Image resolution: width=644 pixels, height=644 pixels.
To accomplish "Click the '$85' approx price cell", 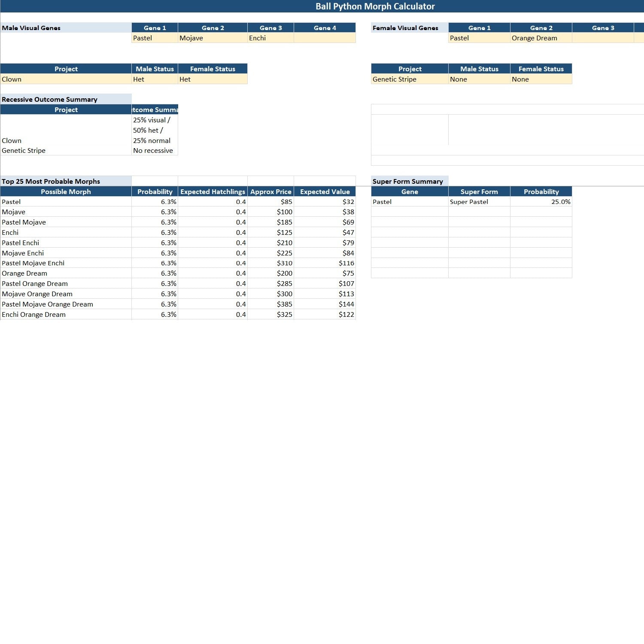I will tap(270, 201).
